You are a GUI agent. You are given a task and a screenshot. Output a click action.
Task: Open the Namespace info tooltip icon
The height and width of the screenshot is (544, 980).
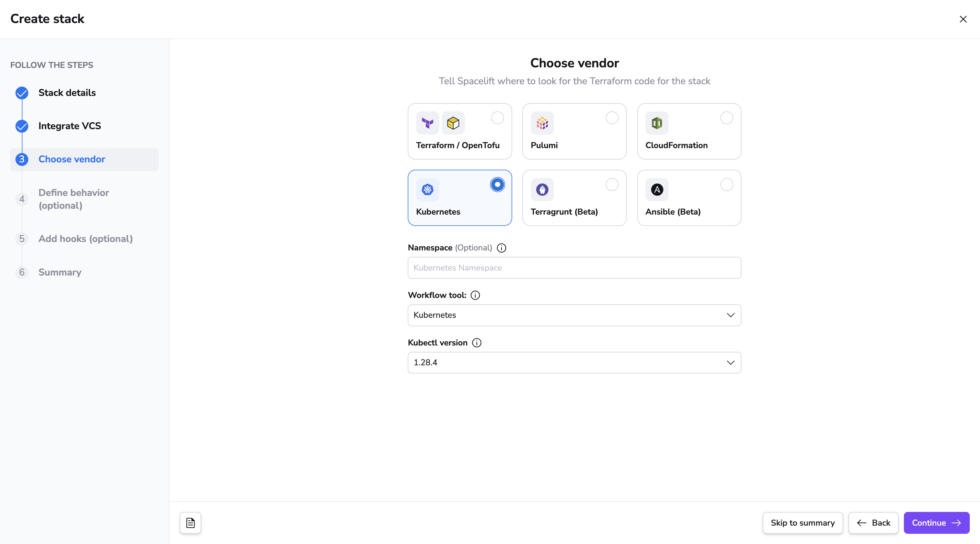click(501, 248)
